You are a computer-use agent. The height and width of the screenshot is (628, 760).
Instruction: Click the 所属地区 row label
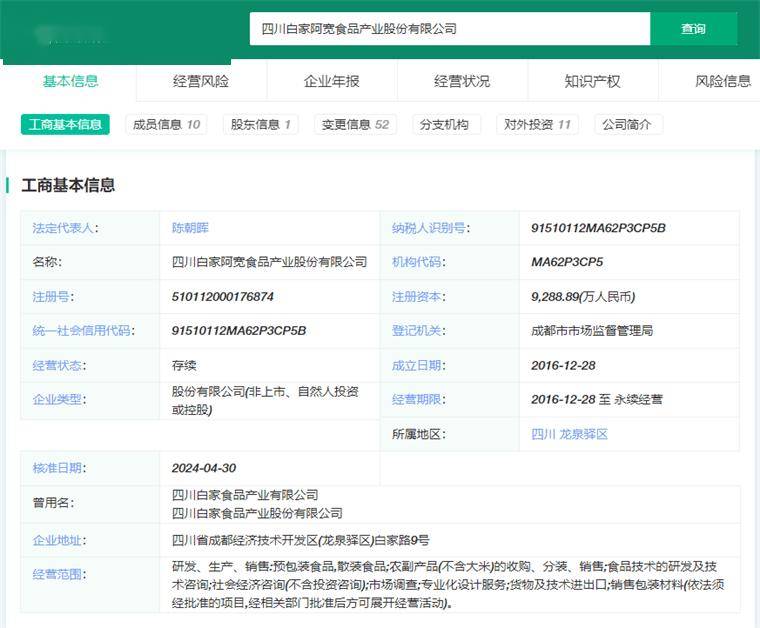[x=419, y=434]
